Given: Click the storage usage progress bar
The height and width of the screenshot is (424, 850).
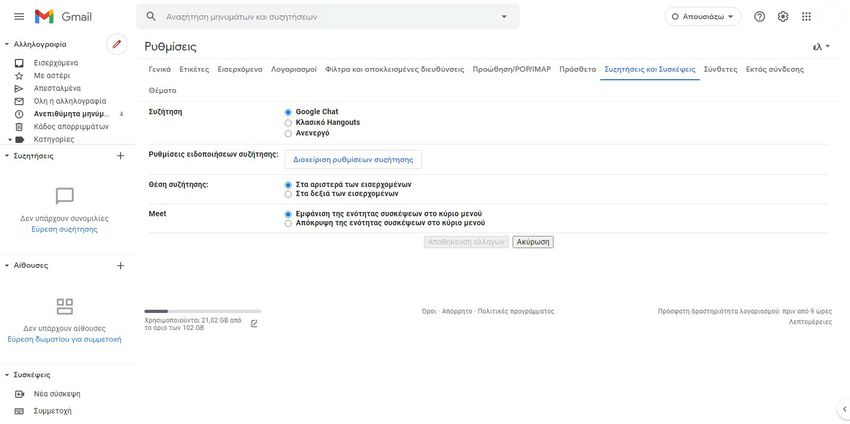Looking at the screenshot, I should (203, 311).
